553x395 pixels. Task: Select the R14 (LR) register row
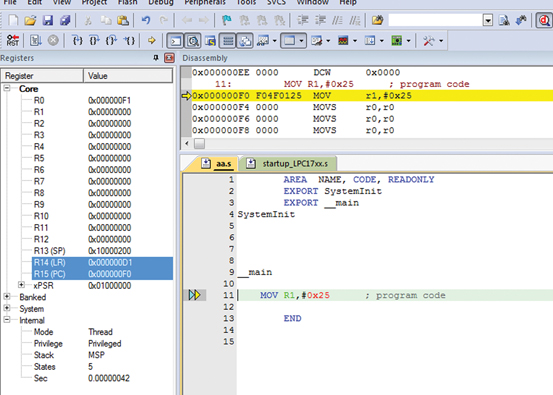tap(102, 262)
